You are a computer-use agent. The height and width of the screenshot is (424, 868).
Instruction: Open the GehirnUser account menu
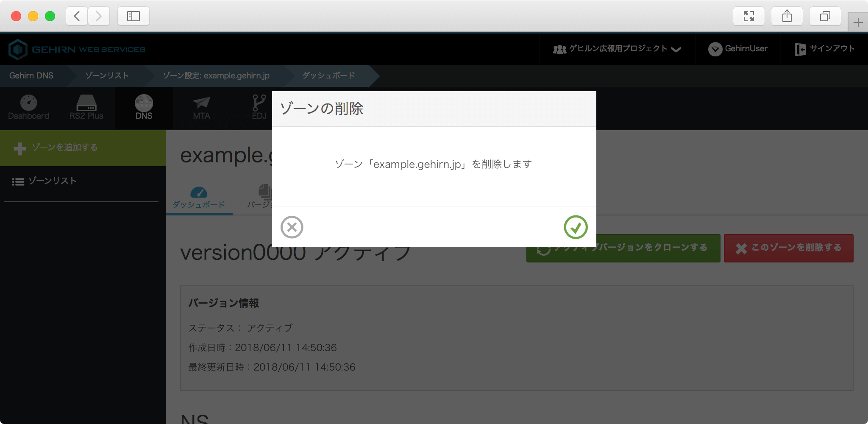pos(738,49)
